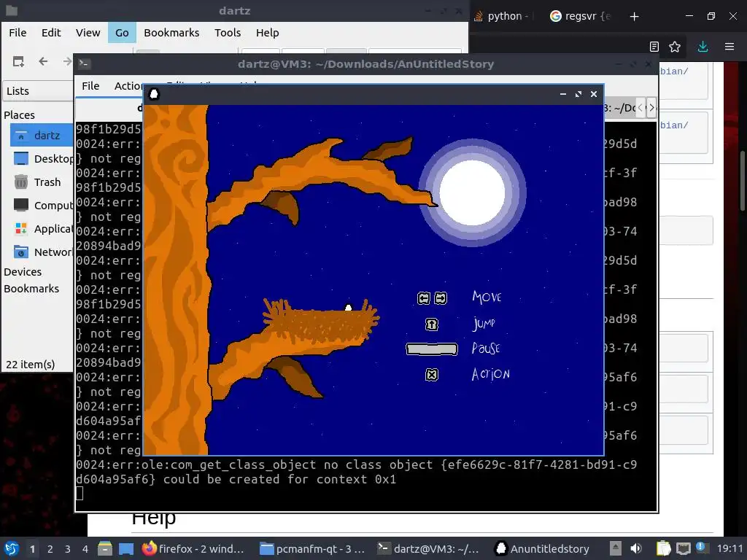Select the dartz home folder in Places
This screenshot has width=747, height=560.
pyautogui.click(x=42, y=135)
